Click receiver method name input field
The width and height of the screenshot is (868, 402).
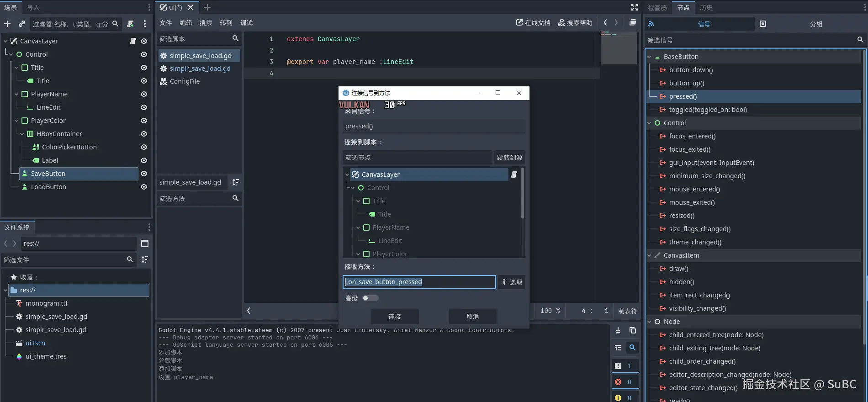pyautogui.click(x=419, y=282)
